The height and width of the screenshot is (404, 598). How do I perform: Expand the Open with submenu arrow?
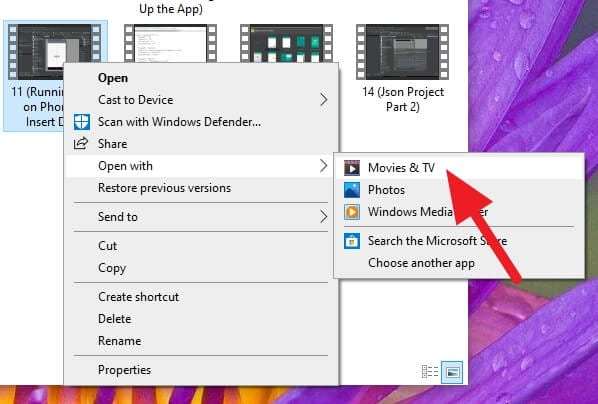point(323,166)
